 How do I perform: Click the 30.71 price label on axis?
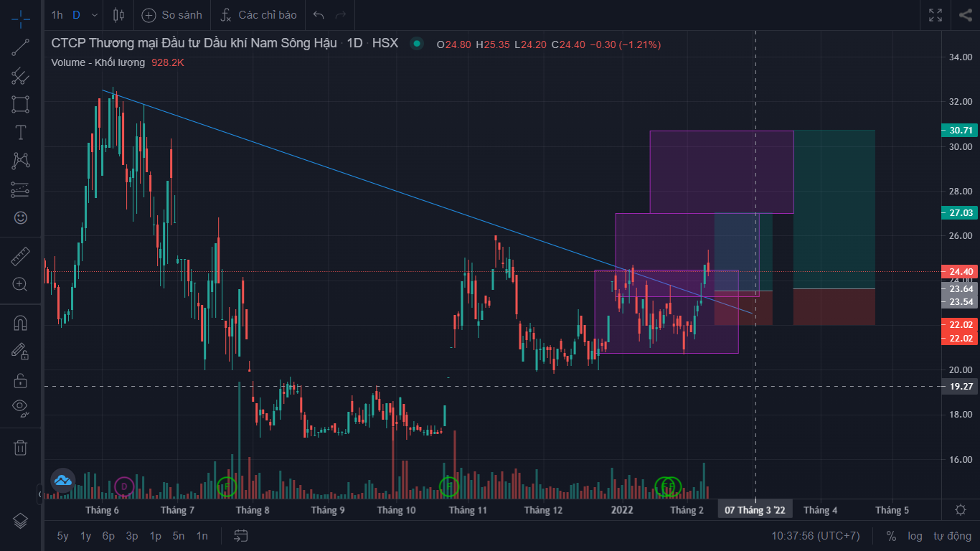(960, 131)
